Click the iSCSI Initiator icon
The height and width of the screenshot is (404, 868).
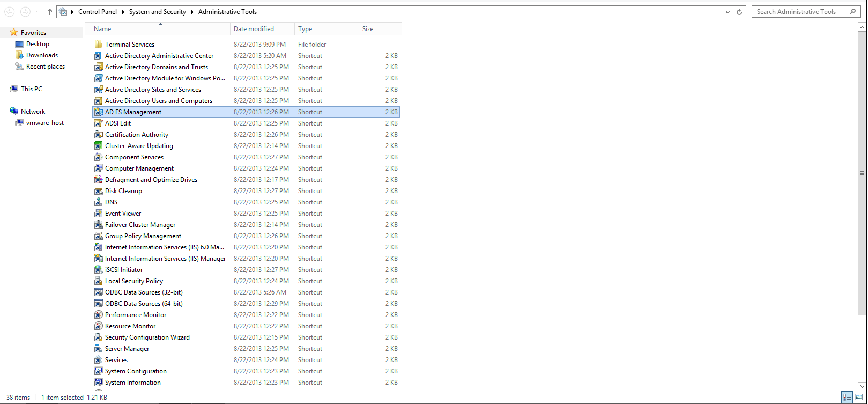(x=99, y=270)
